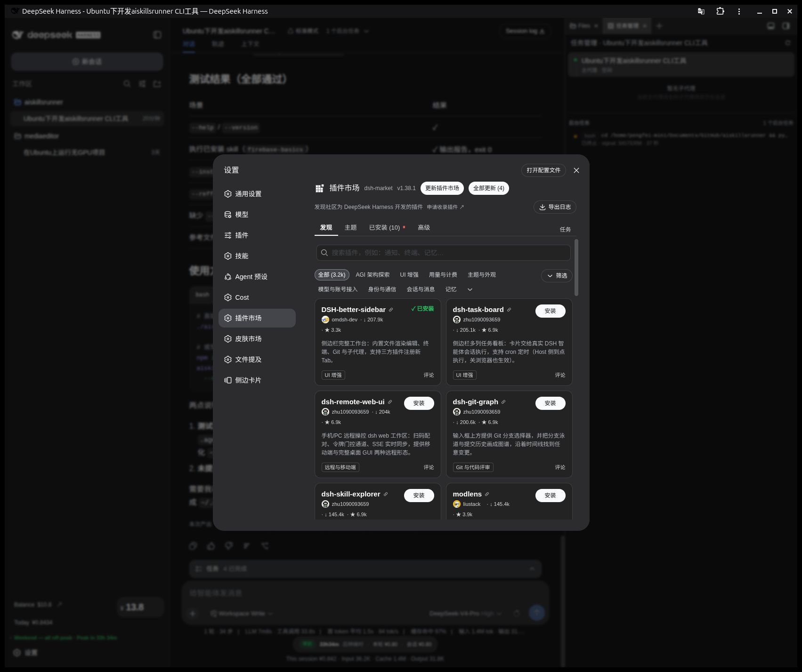802x672 pixels.
Task: Open 侧边卡片 settings section
Action: click(257, 380)
